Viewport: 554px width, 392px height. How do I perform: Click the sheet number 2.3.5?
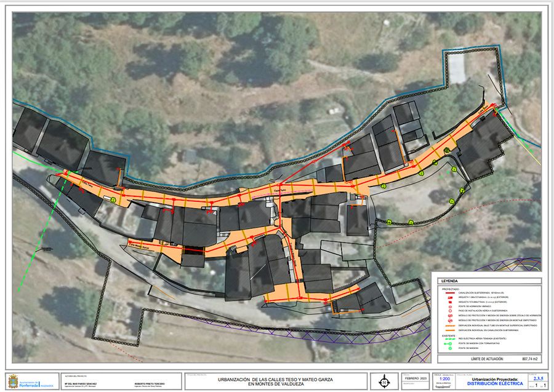(x=539, y=377)
